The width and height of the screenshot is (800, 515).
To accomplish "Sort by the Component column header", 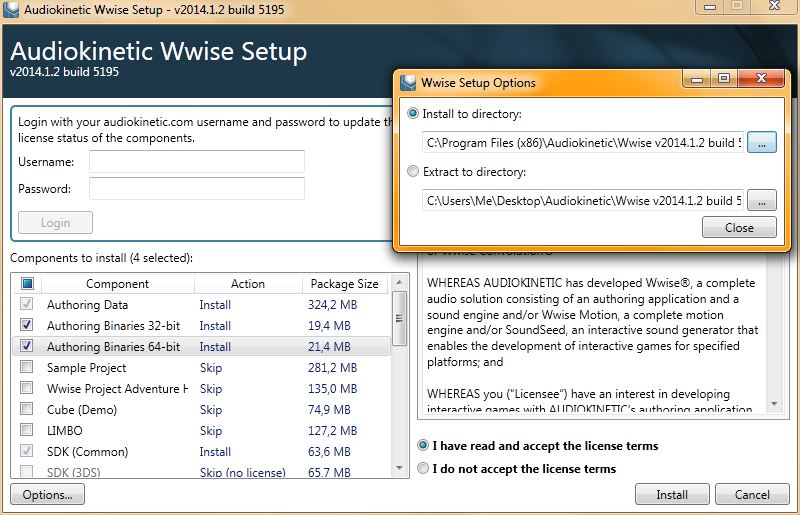I will coord(117,284).
